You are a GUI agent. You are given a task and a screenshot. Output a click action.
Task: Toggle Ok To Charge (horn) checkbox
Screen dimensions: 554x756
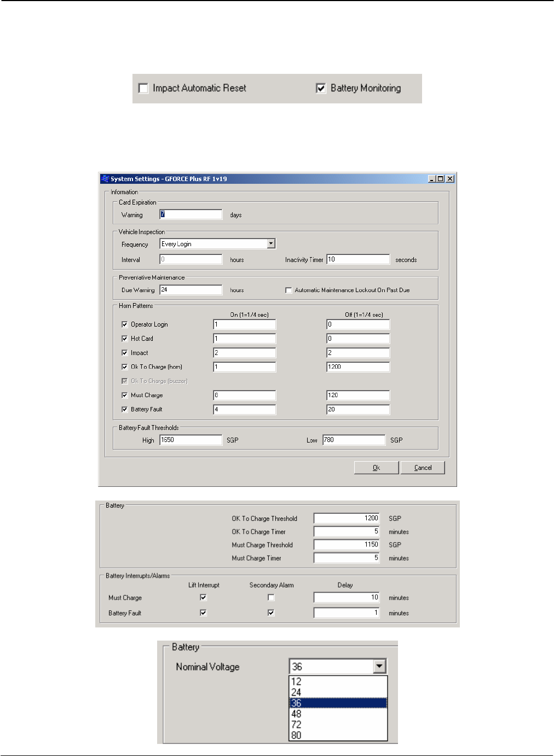point(125,367)
